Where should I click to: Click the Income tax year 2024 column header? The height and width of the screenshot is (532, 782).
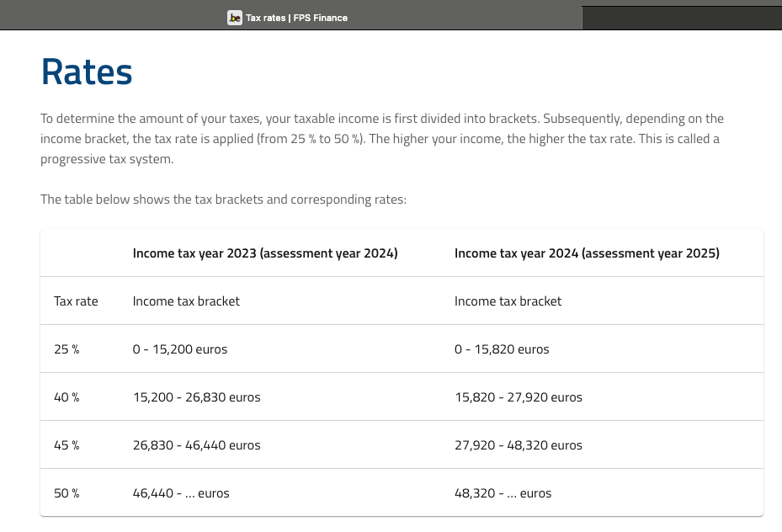pos(587,253)
